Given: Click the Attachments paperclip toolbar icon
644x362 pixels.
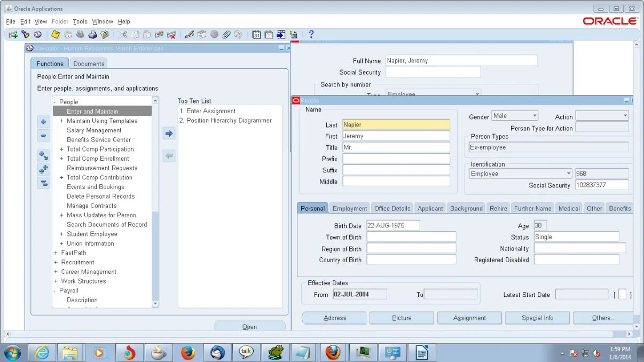Looking at the screenshot, I should click(226, 35).
